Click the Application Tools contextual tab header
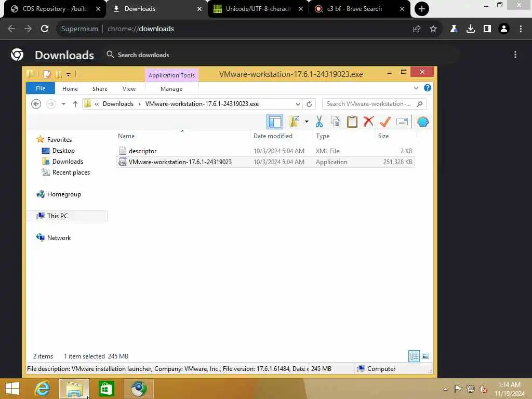The width and height of the screenshot is (532, 399). point(171,75)
